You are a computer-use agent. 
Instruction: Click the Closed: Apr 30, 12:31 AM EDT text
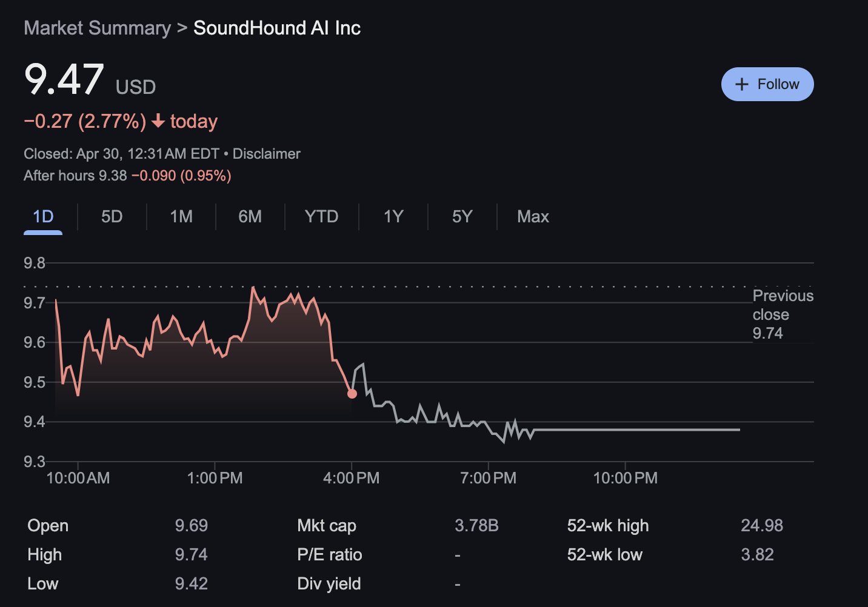(121, 154)
